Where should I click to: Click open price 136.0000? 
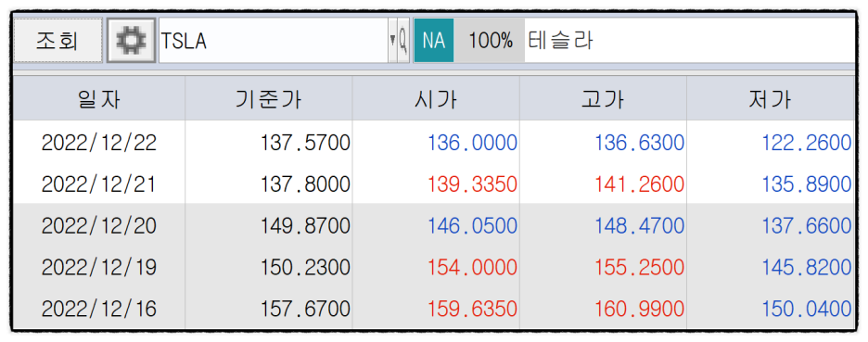(473, 144)
